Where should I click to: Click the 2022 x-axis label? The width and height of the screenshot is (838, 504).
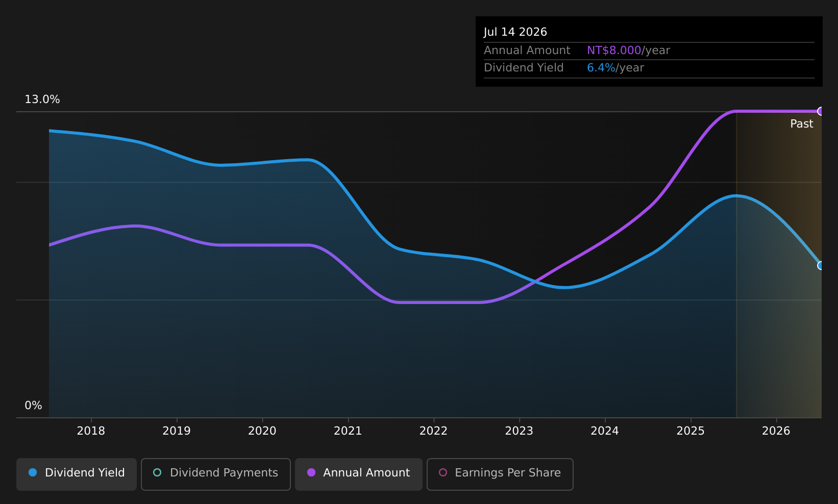click(x=434, y=431)
